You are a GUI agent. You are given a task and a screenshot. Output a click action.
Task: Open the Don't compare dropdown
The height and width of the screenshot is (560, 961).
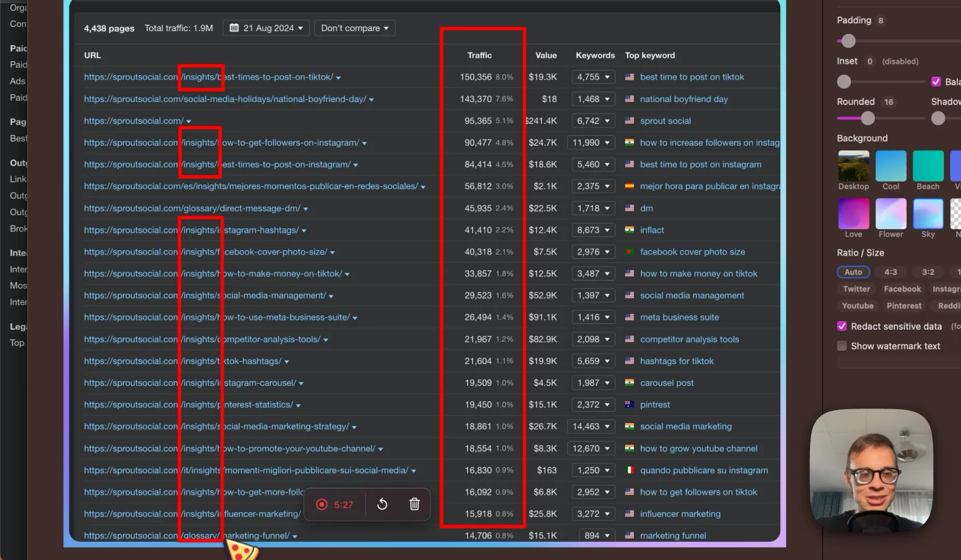point(355,28)
